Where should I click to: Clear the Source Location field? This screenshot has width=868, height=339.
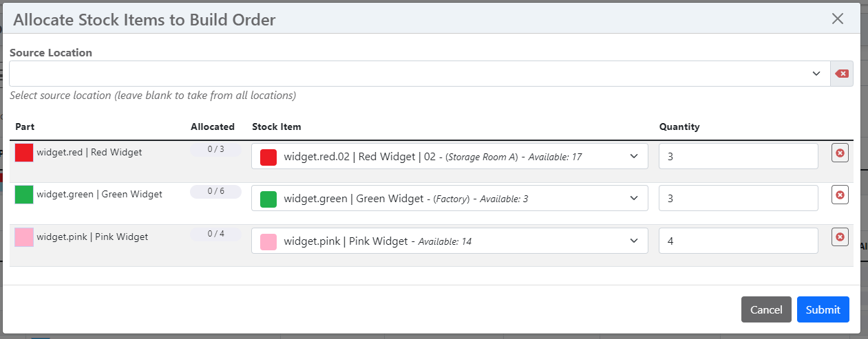(841, 74)
